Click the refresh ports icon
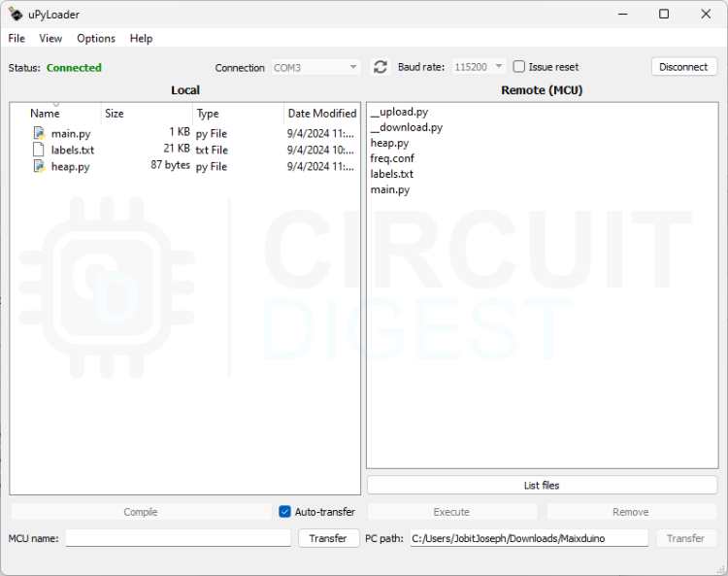The height and width of the screenshot is (576, 728). [x=380, y=67]
